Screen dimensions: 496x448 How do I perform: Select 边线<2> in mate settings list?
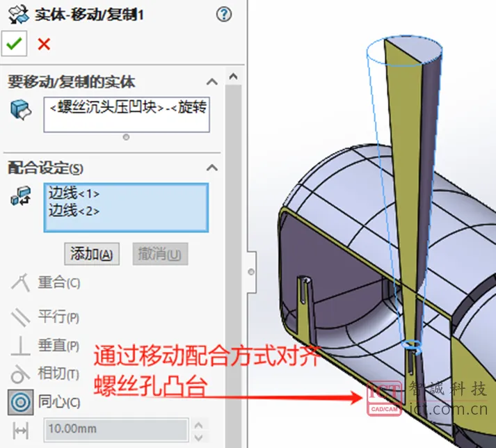point(74,210)
